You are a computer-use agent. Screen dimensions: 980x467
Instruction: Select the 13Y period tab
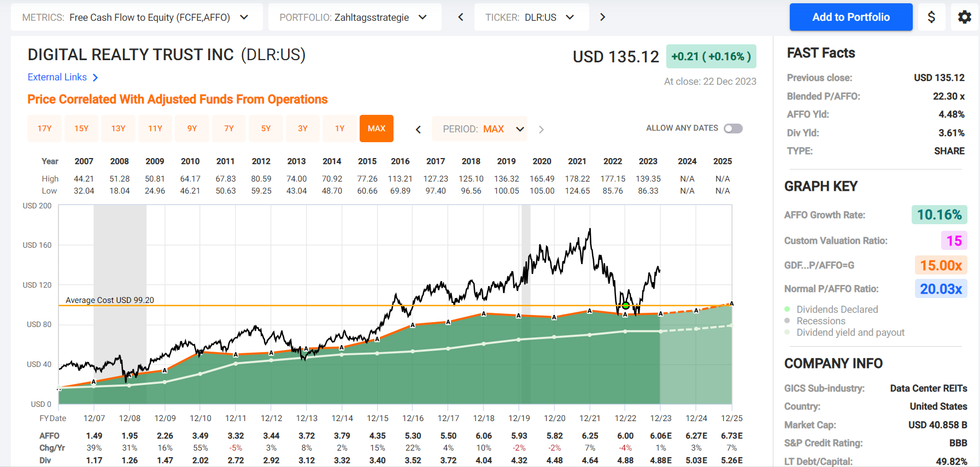coord(118,129)
